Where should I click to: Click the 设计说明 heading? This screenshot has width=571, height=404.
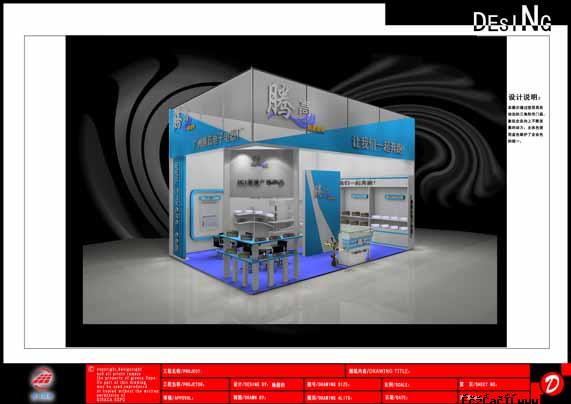[x=524, y=97]
